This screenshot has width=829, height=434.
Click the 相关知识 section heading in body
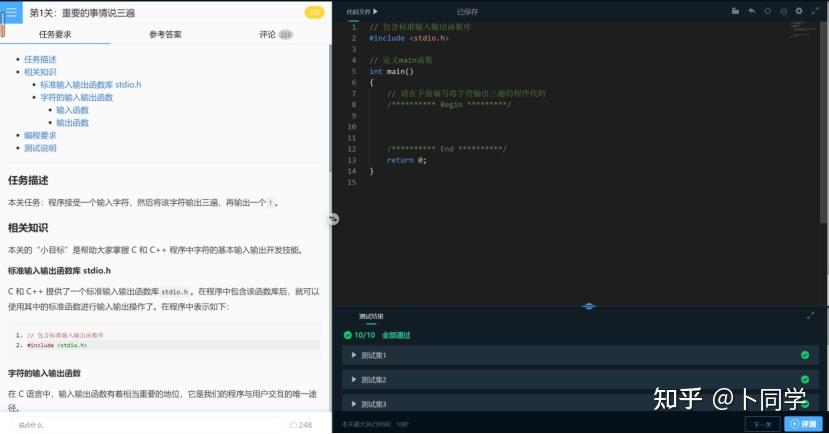click(x=28, y=228)
